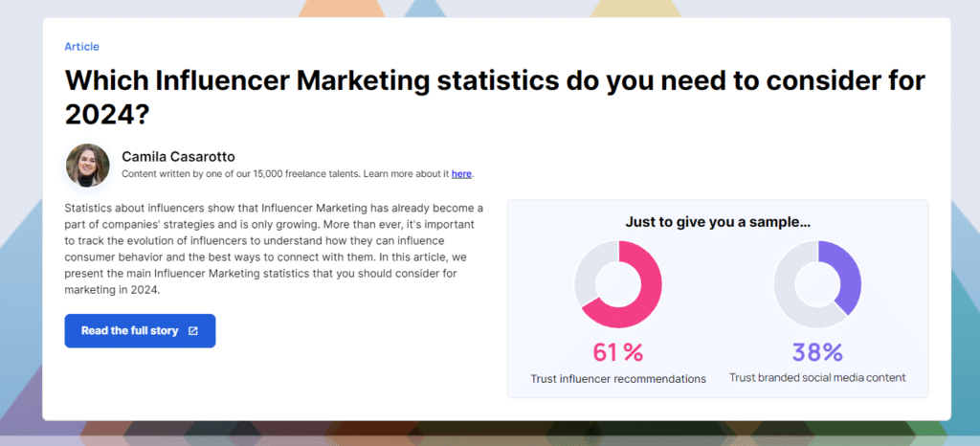Click "Trust branded social media content" caption
This screenshot has height=446, width=980.
[x=817, y=378]
